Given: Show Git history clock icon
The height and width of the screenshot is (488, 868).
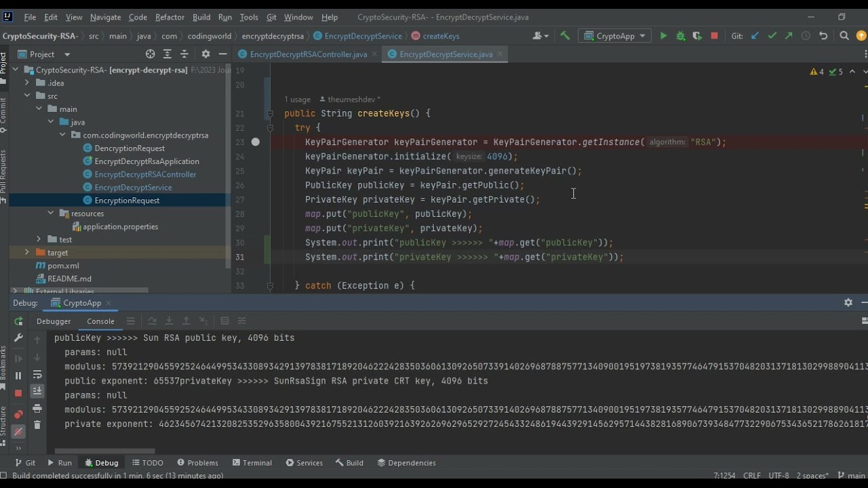Looking at the screenshot, I should tap(806, 36).
